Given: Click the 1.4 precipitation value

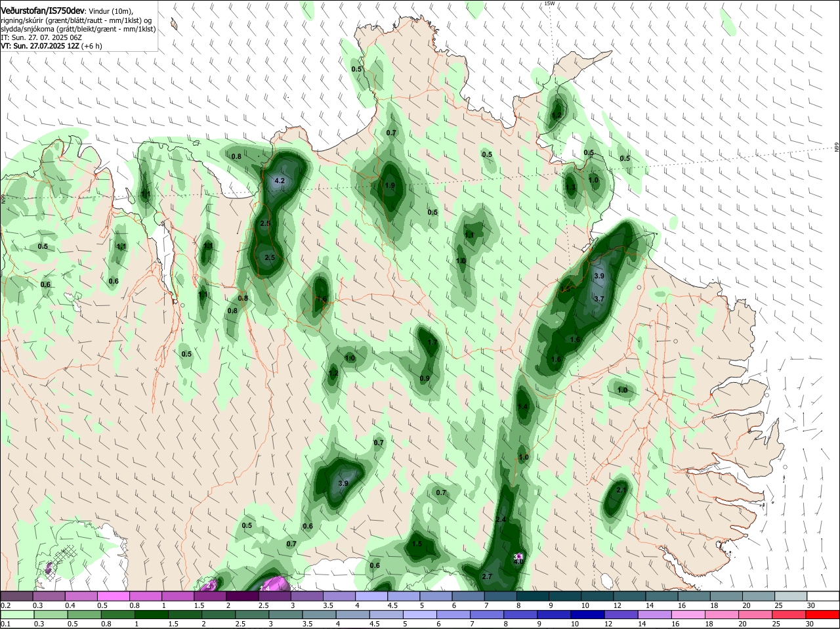Looking at the screenshot, I should (x=523, y=407).
